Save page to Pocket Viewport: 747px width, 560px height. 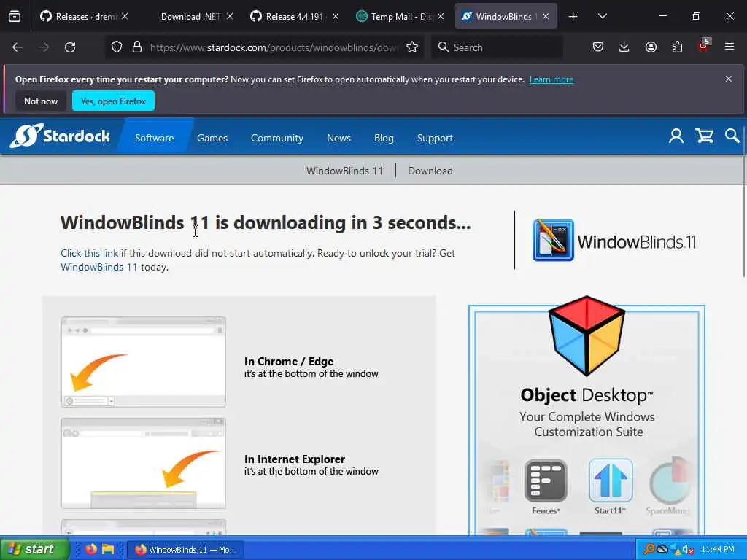pyautogui.click(x=598, y=47)
